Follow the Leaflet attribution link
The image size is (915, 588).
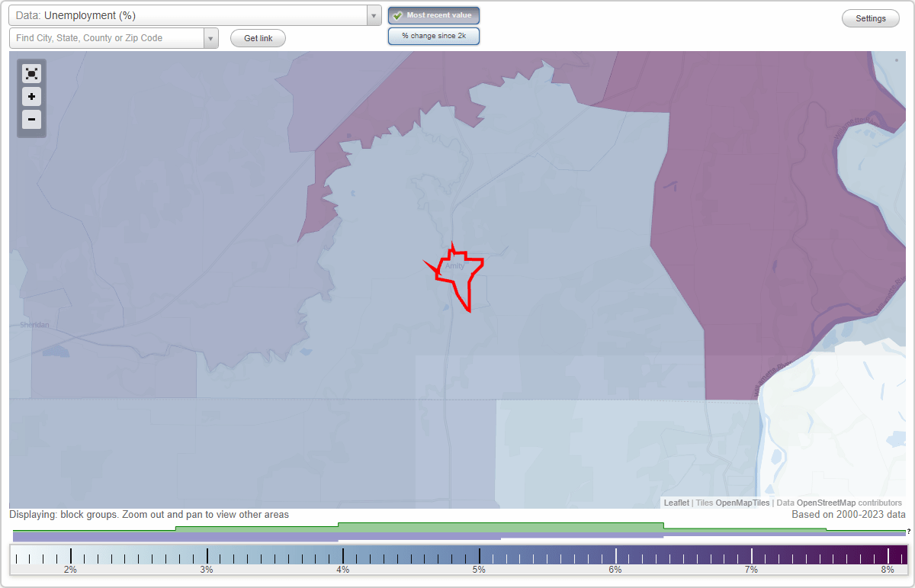click(676, 503)
